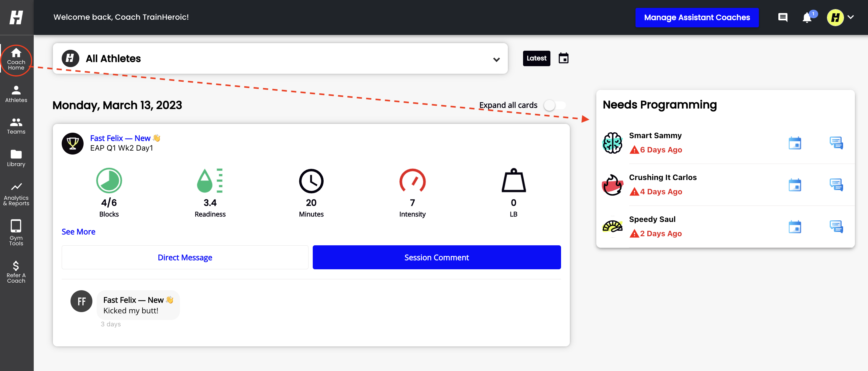Click '4 Days Ago' warning
The image size is (868, 371).
[x=656, y=192]
